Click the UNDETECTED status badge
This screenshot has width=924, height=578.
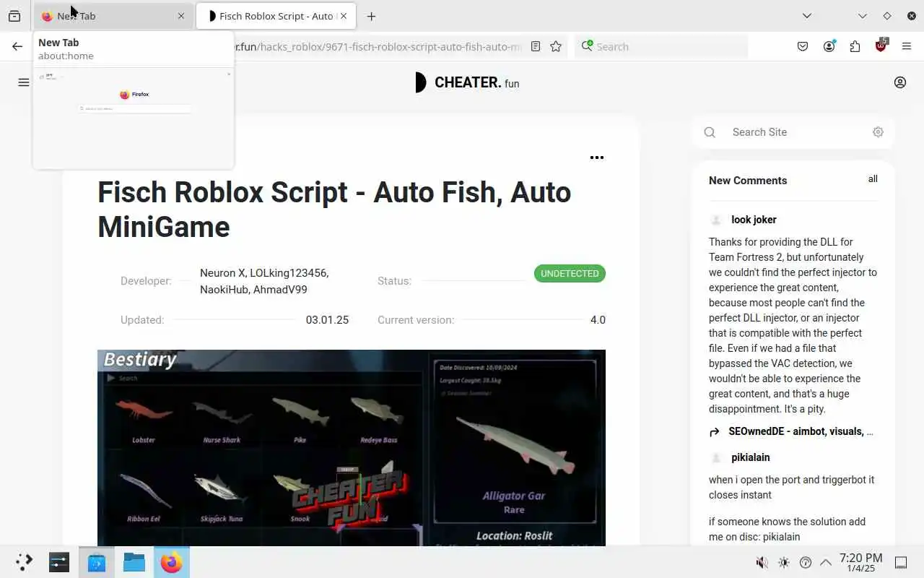click(x=570, y=274)
